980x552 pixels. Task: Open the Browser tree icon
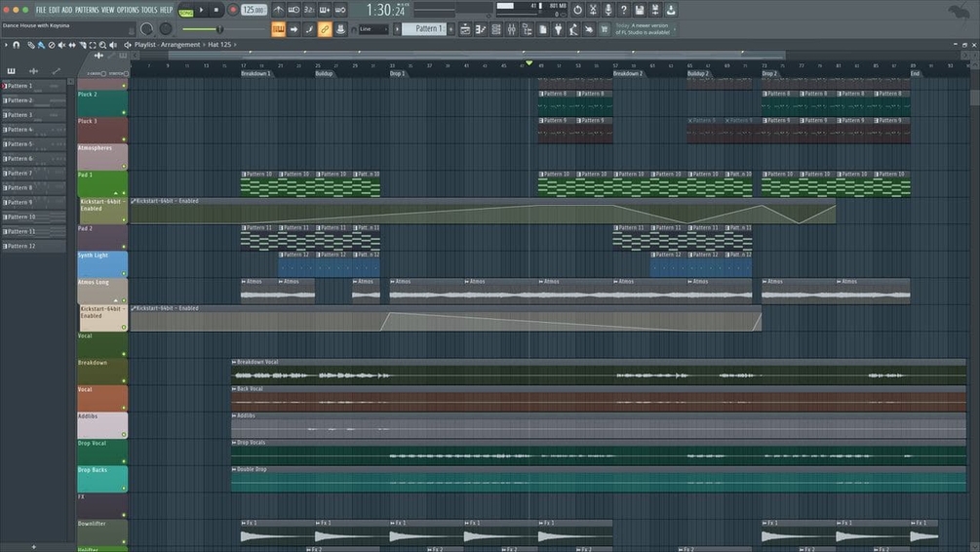[x=527, y=29]
